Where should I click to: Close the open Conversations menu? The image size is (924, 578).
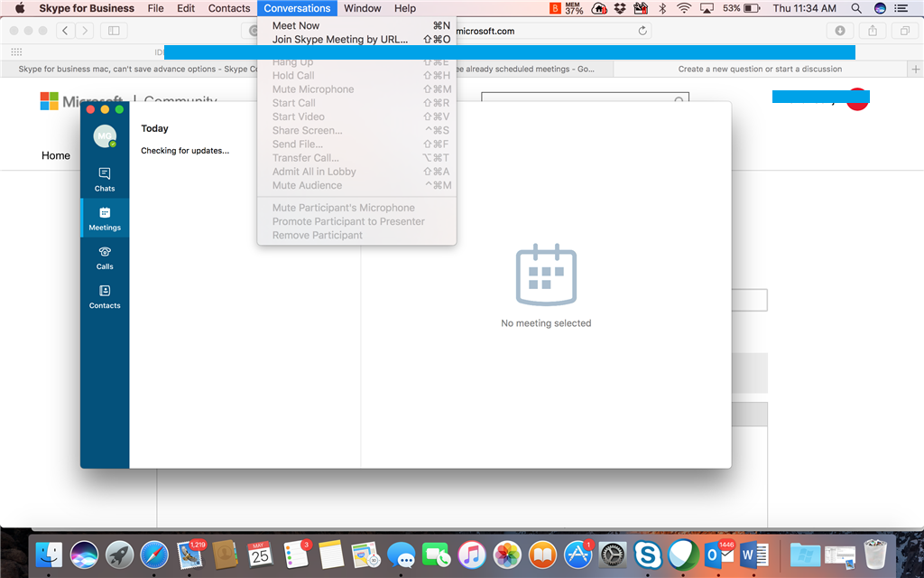tap(297, 8)
